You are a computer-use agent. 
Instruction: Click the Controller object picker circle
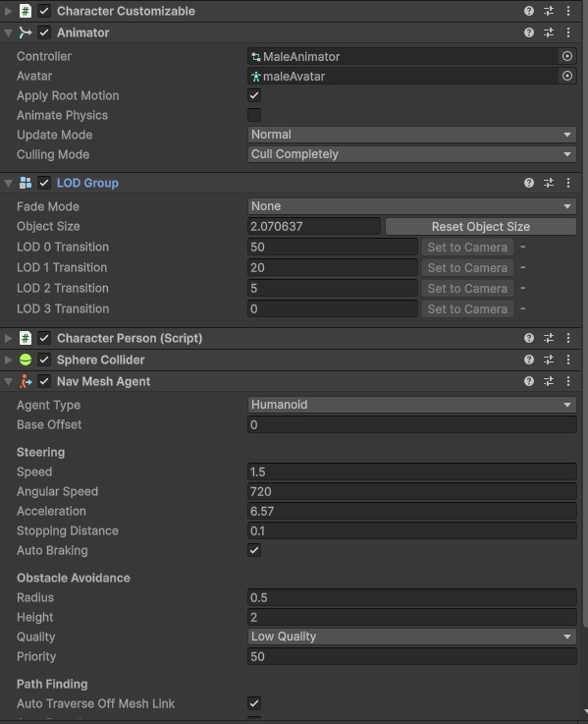pyautogui.click(x=567, y=56)
